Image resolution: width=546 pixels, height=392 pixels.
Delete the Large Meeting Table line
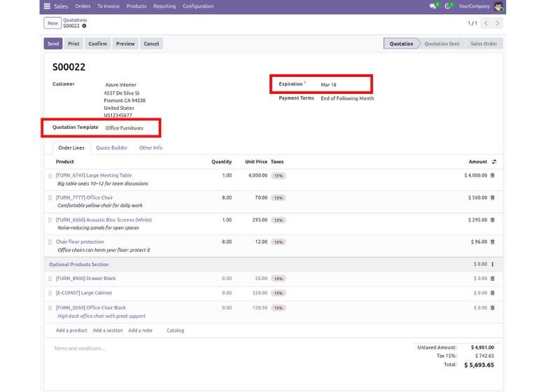point(492,176)
